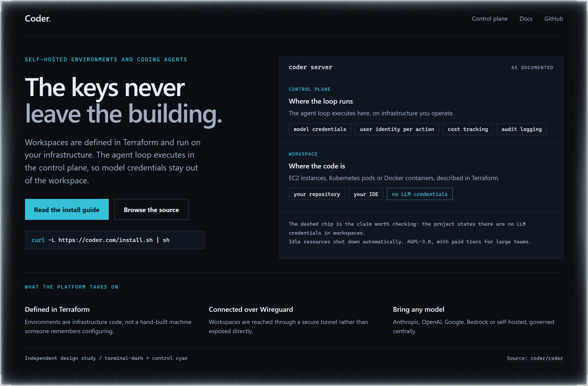The width and height of the screenshot is (588, 386).
Task: Click the your IDE chip
Action: 366,194
